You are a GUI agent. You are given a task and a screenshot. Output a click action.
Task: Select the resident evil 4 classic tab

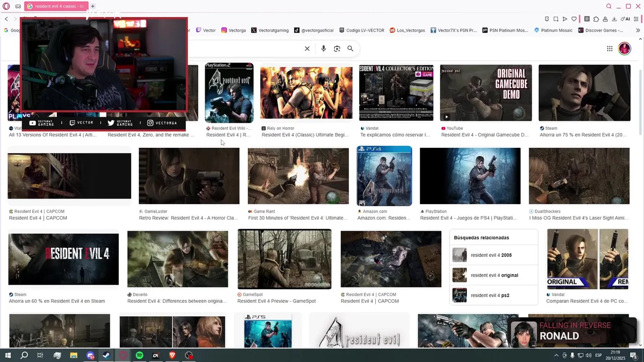(x=56, y=6)
